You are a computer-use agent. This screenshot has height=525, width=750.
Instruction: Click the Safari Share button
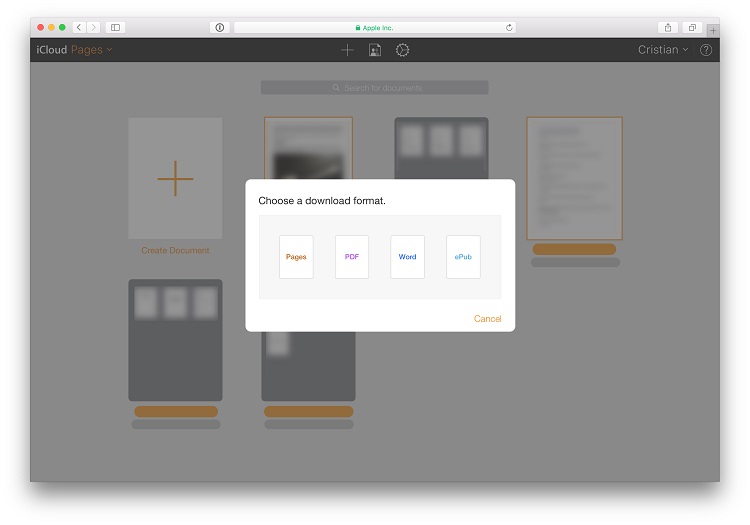[x=668, y=27]
